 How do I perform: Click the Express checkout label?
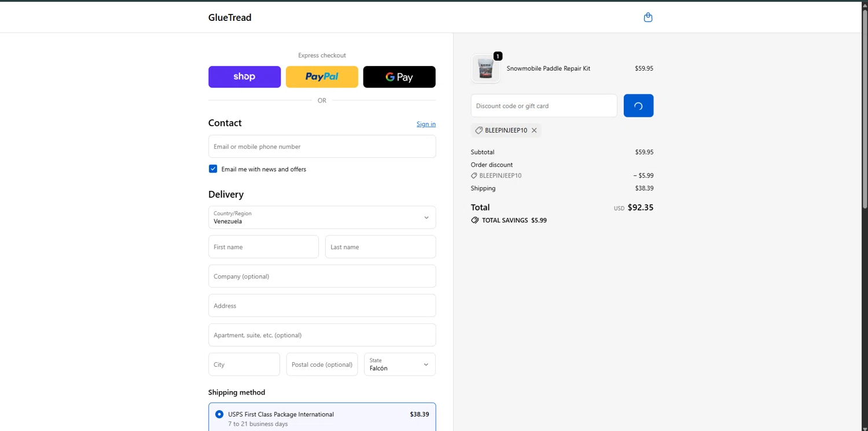(322, 56)
